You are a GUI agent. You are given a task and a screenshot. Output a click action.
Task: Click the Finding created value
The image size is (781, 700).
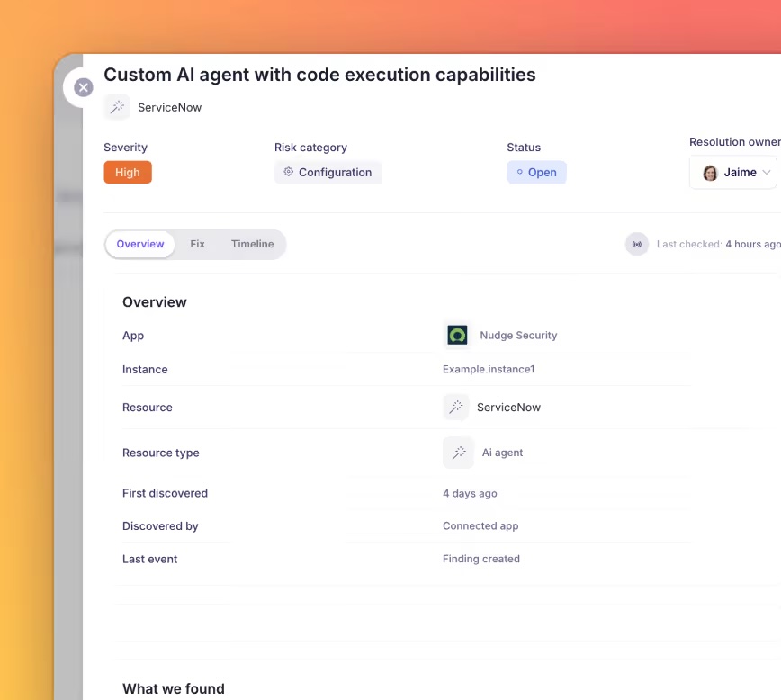[x=481, y=559]
